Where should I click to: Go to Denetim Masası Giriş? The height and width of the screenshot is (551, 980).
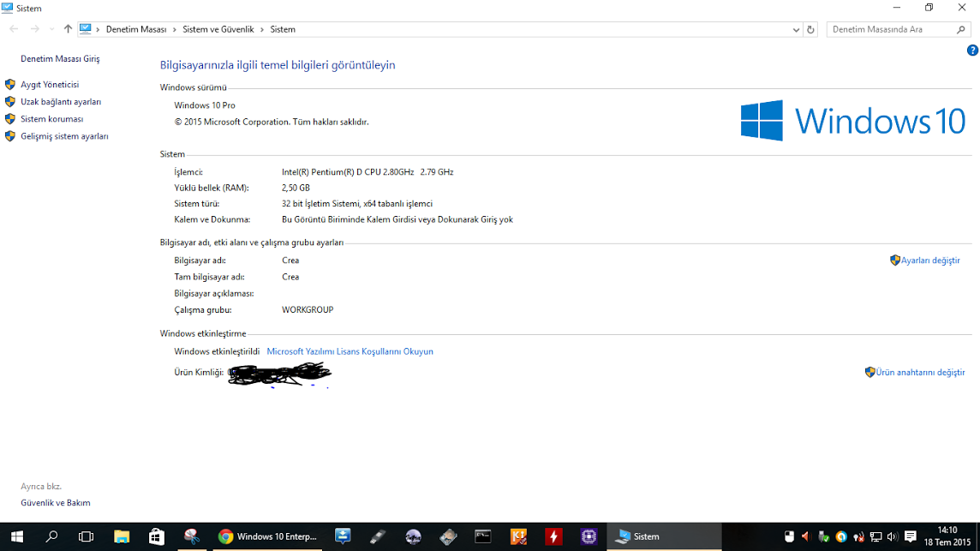[x=60, y=59]
